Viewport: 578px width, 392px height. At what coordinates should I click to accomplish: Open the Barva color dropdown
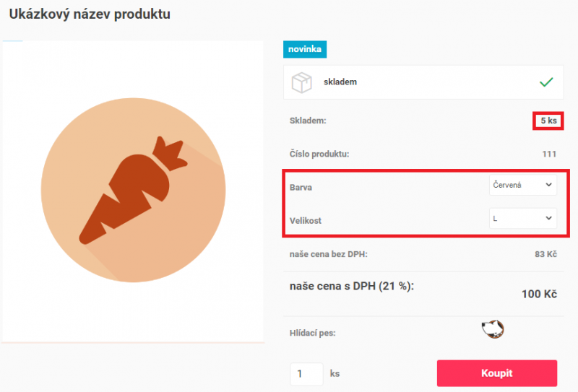click(522, 185)
